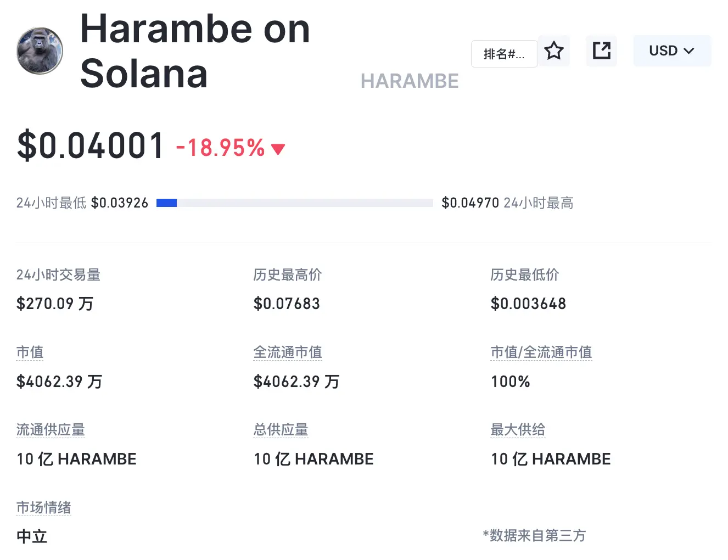Viewport: 728px width, 560px height.
Task: Click the 最大供给 label
Action: pyautogui.click(x=518, y=430)
